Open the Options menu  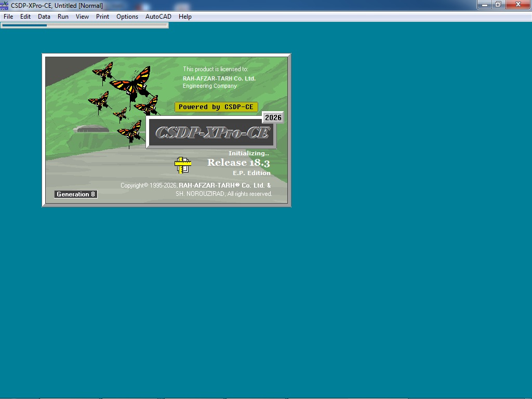[x=127, y=17]
